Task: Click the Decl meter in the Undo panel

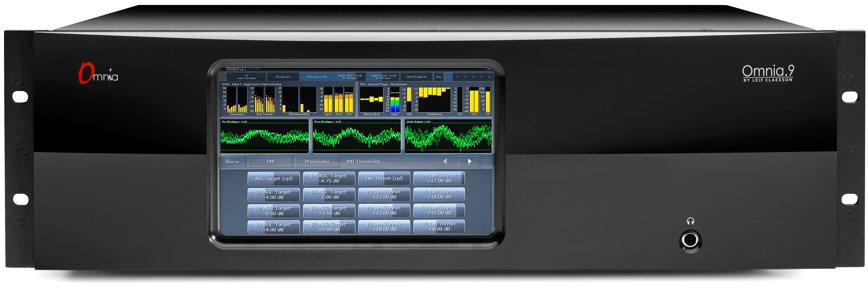Action: 339,100
